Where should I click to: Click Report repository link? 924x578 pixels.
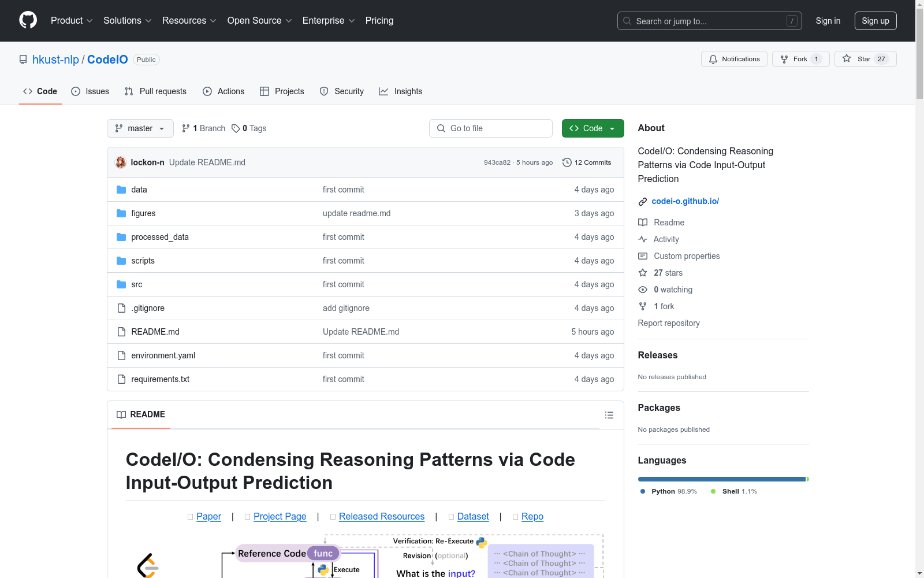[669, 323]
